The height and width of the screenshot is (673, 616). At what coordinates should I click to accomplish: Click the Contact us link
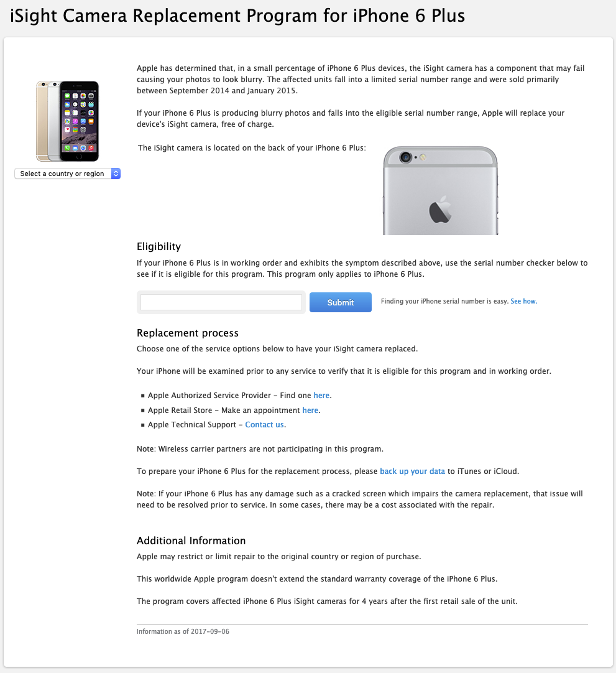tap(264, 424)
